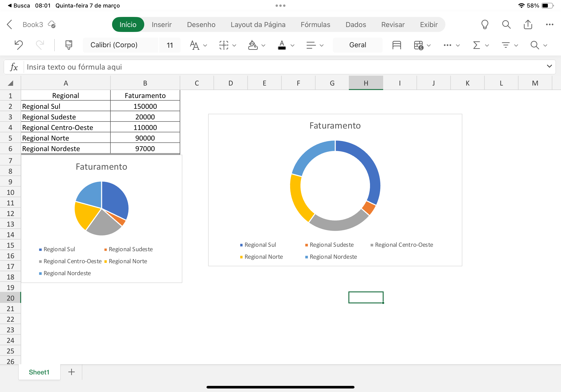This screenshot has width=561, height=392.
Task: Open the Fill Color bucket icon
Action: click(x=253, y=45)
